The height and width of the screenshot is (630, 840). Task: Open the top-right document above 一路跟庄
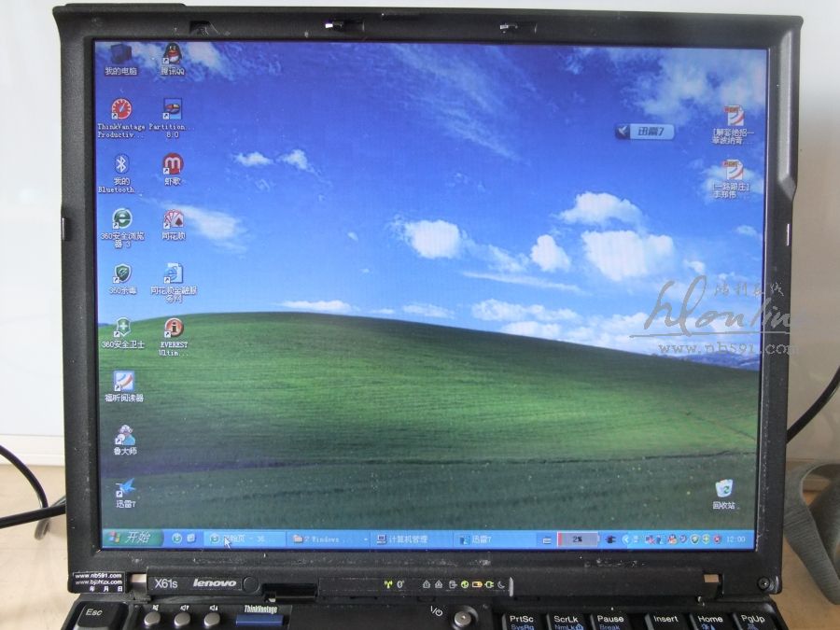(x=733, y=125)
